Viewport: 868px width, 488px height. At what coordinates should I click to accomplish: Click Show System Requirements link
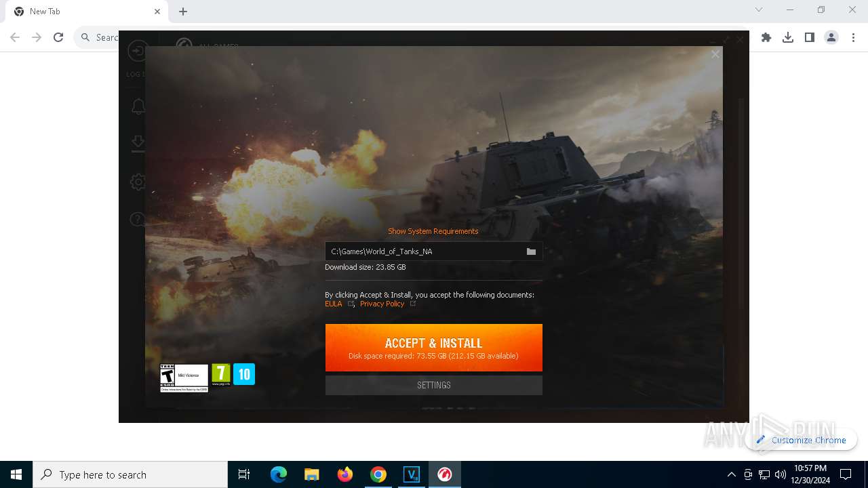coord(433,231)
